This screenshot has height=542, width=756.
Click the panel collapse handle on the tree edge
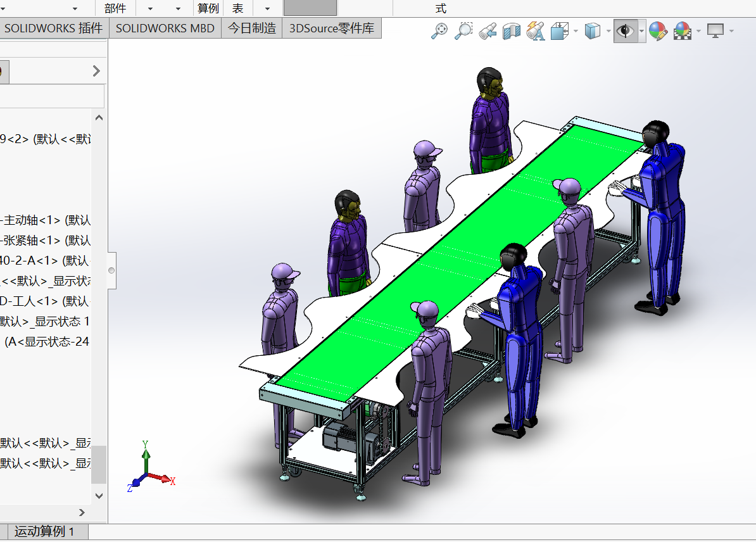tap(111, 270)
